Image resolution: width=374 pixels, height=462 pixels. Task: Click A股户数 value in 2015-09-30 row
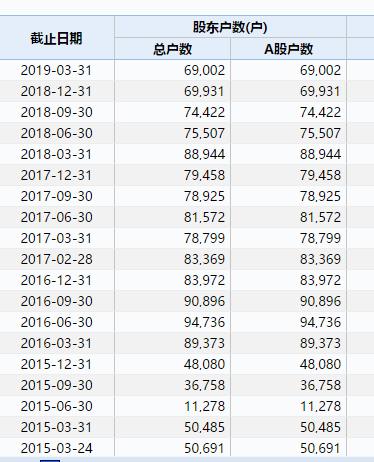320,385
